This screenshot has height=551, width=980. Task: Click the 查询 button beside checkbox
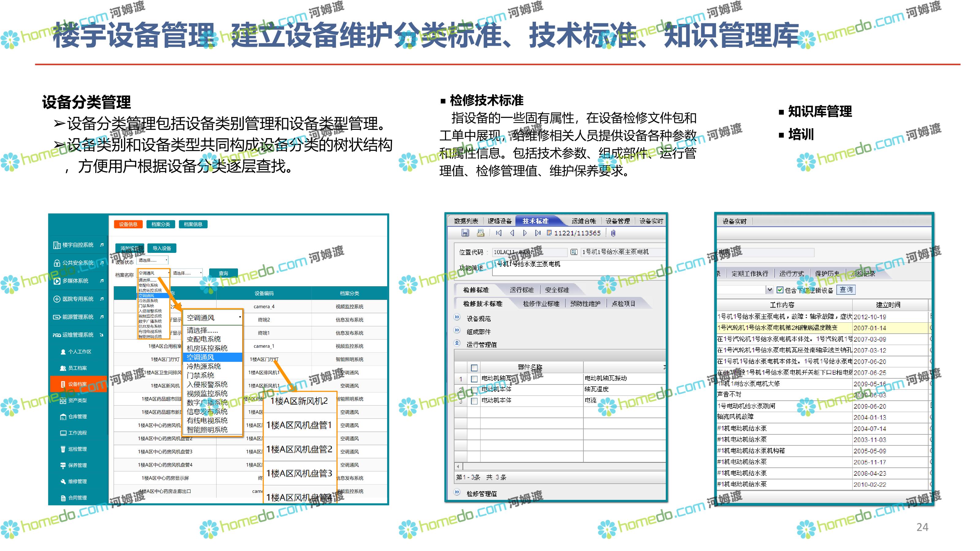[846, 290]
